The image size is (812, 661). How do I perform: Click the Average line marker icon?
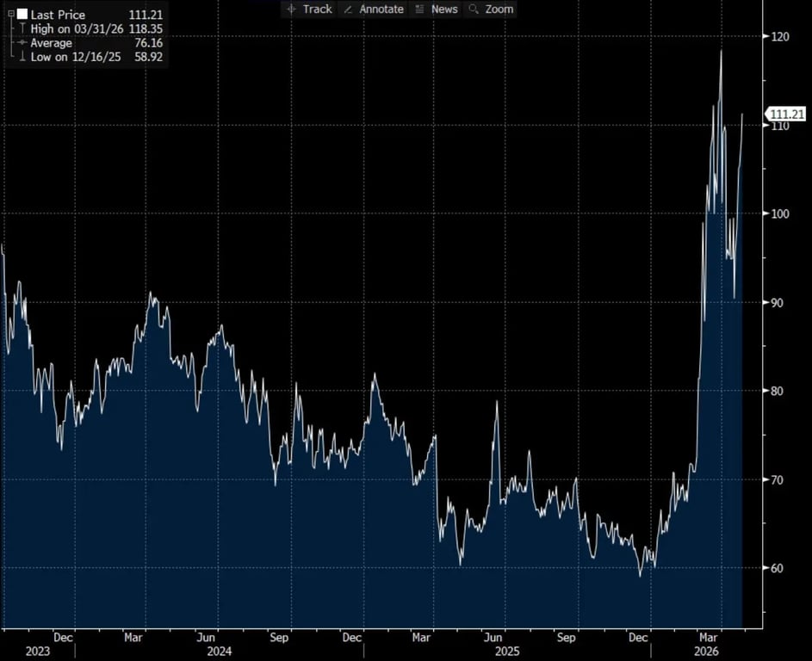pos(22,43)
